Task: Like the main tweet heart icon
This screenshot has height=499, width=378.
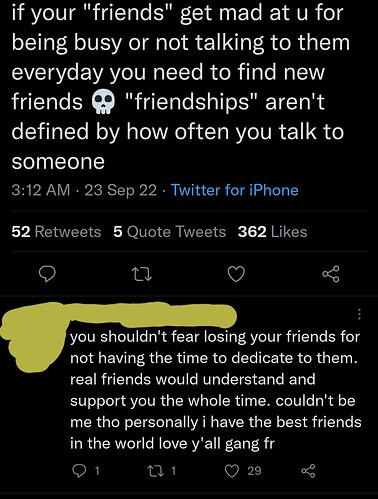Action: [x=236, y=275]
